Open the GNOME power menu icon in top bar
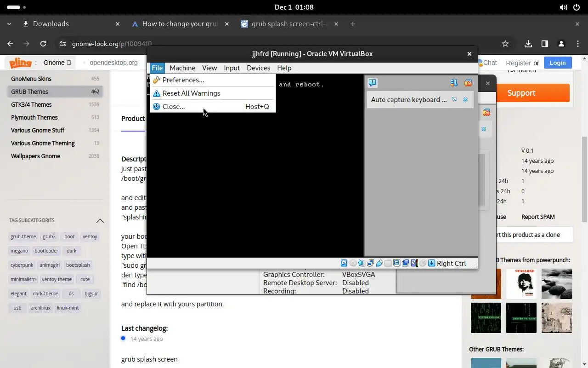Image resolution: width=588 pixels, height=368 pixels. pyautogui.click(x=577, y=7)
